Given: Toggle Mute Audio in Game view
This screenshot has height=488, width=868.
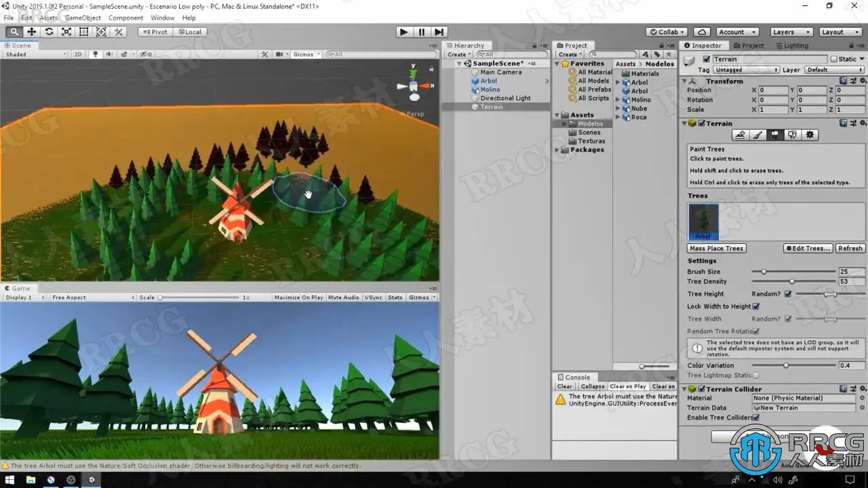Looking at the screenshot, I should pos(344,298).
